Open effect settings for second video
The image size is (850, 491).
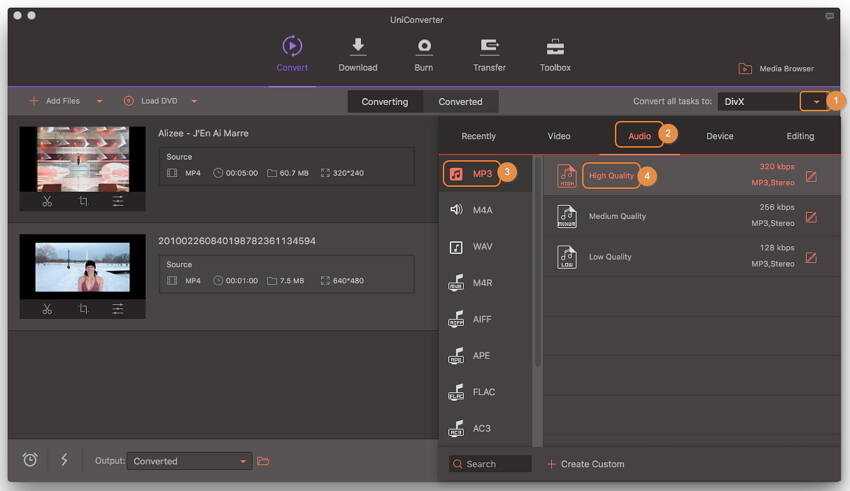click(x=118, y=309)
